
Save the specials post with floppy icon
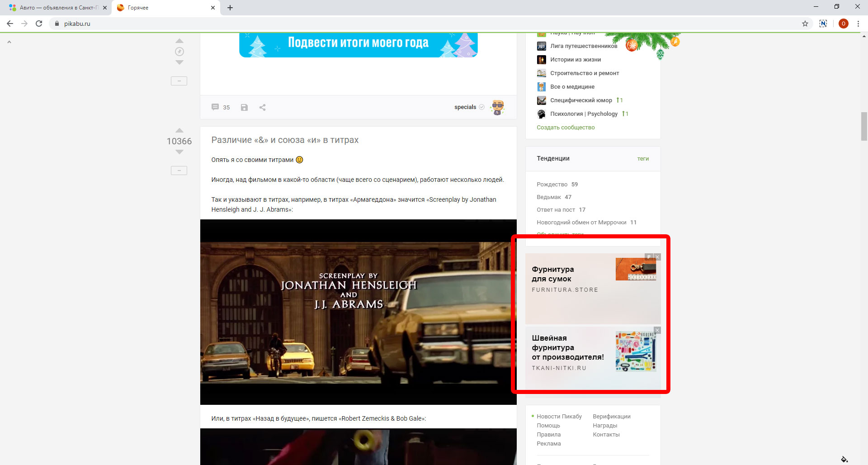[244, 107]
